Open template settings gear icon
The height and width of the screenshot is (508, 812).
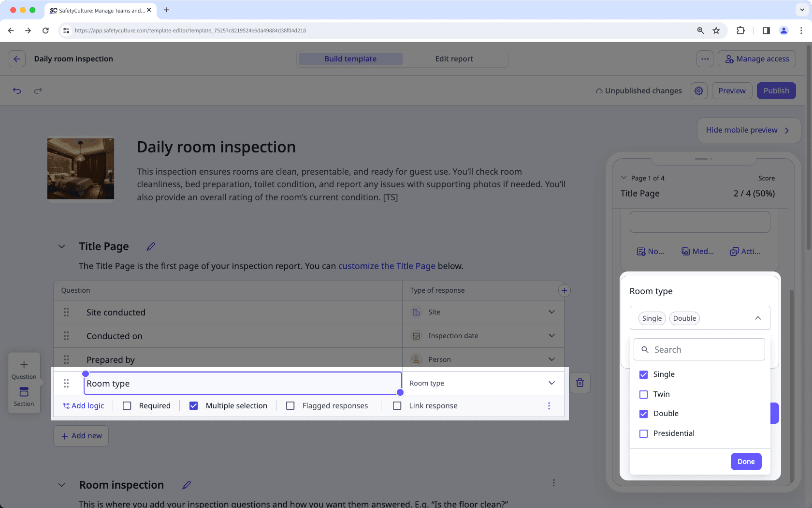[699, 91]
